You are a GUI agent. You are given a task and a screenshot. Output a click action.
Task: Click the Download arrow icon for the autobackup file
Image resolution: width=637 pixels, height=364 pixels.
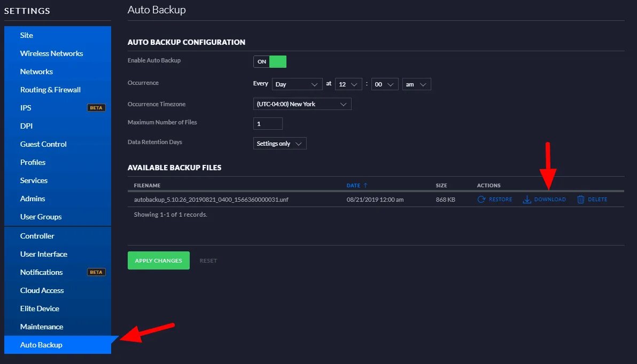coord(527,199)
